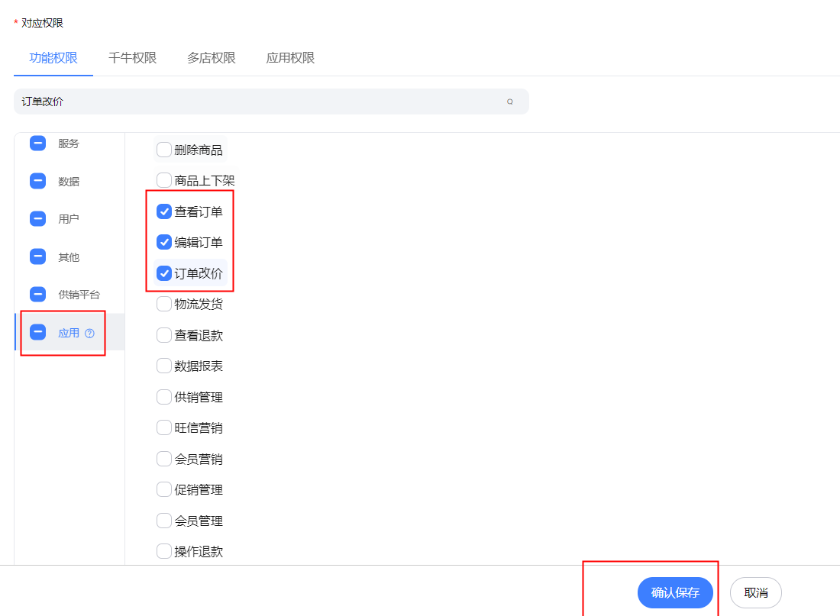840x616 pixels.
Task: Uncheck the 查看订单 checkbox
Action: 164,212
